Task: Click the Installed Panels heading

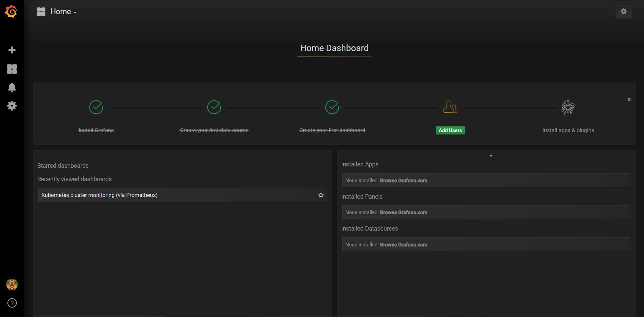Action: point(362,197)
